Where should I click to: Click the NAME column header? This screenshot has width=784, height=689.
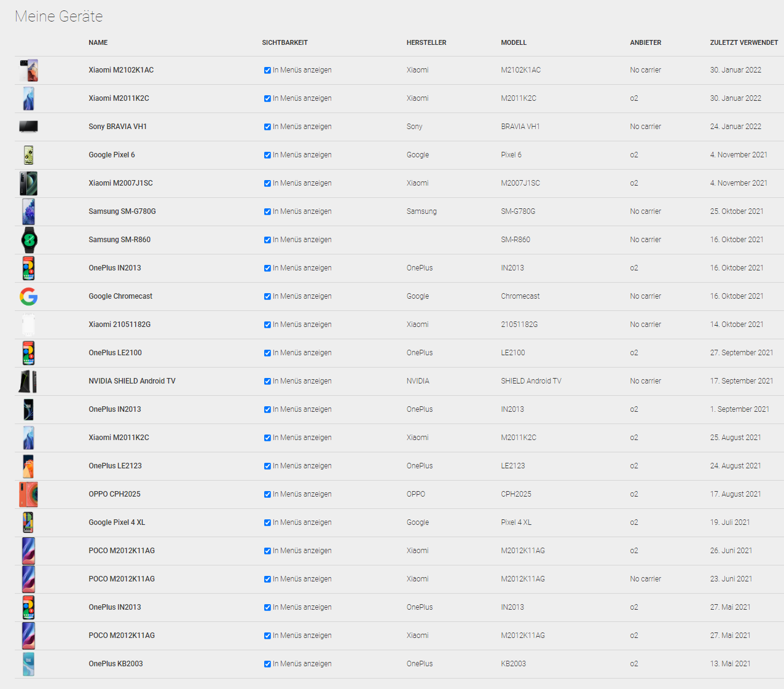98,42
